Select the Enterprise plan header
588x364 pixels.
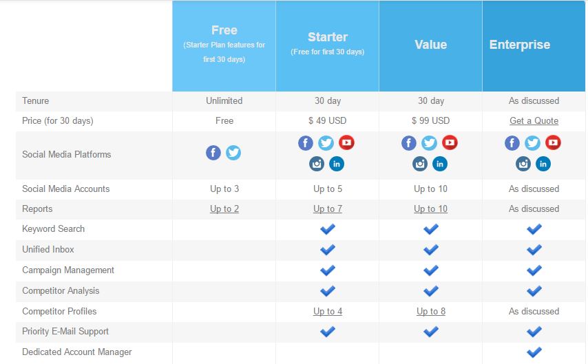click(x=534, y=45)
